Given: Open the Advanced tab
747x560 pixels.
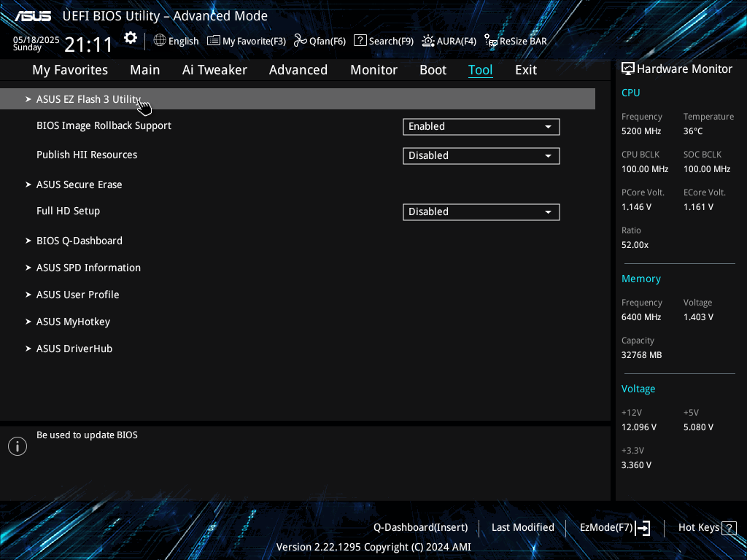Looking at the screenshot, I should [x=298, y=70].
